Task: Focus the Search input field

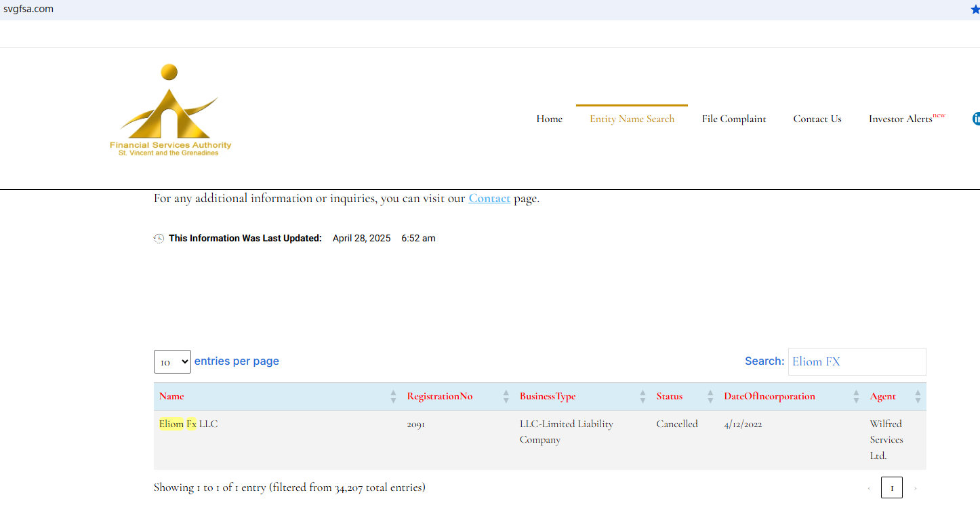Action: tap(857, 361)
